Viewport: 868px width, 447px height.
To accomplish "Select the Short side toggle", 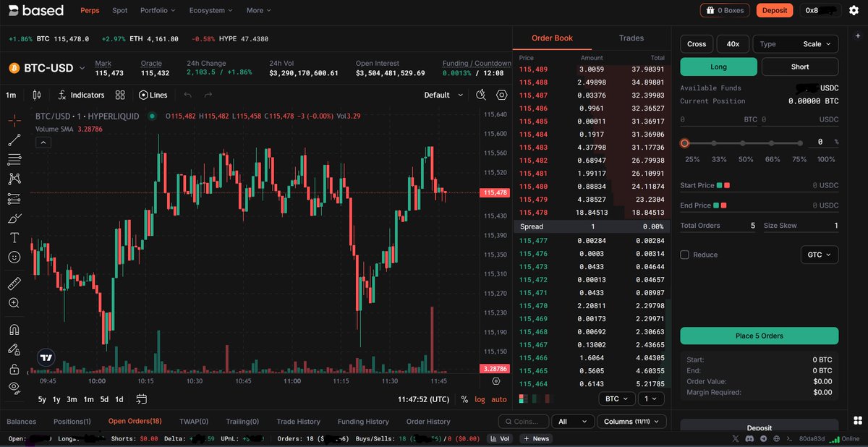I will click(800, 67).
